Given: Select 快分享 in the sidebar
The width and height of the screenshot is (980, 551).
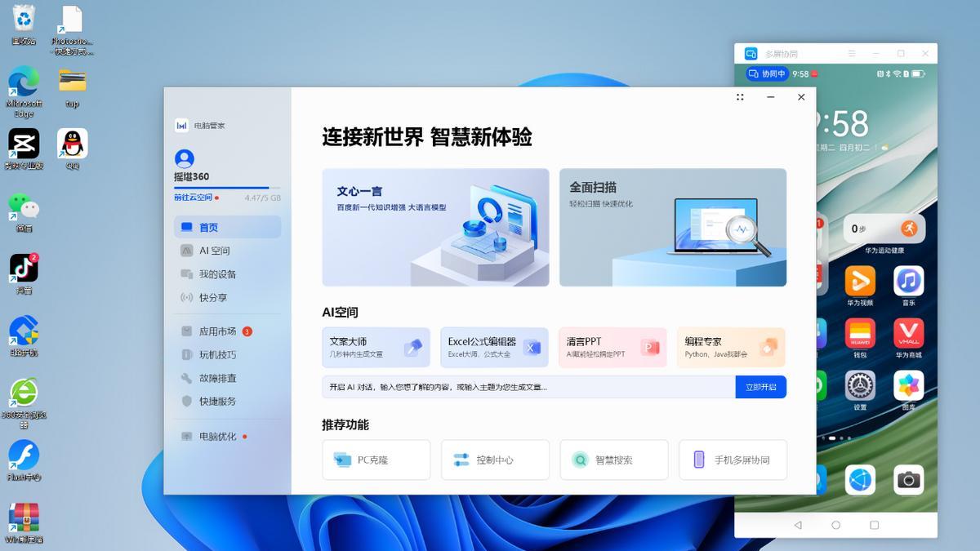Looking at the screenshot, I should 227,298.
